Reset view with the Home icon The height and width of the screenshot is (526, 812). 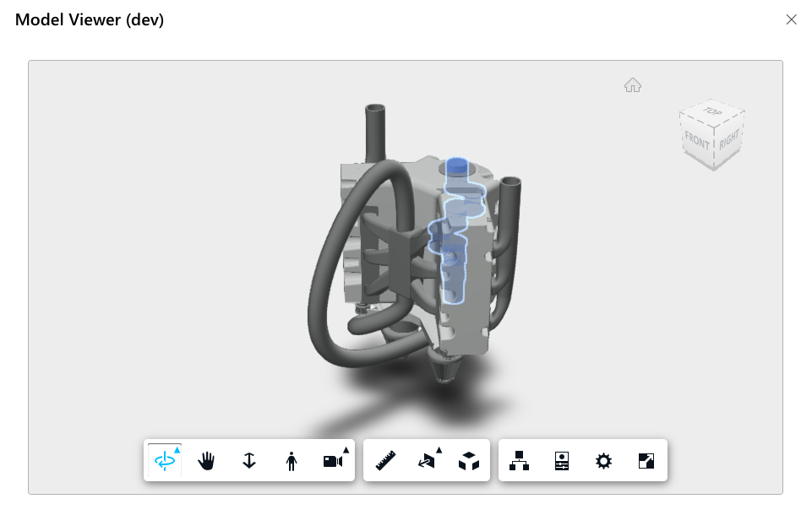(633, 85)
